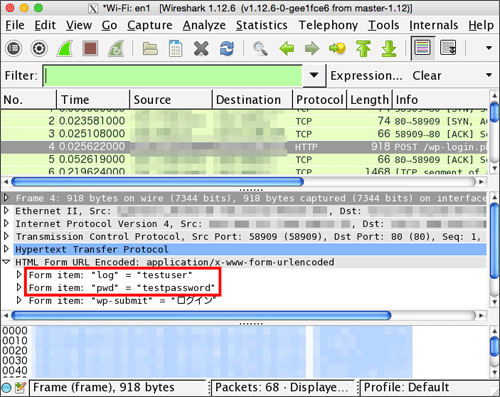Click the Profile: Default status entry
Image resolution: width=500 pixels, height=397 pixels.
coord(406,388)
